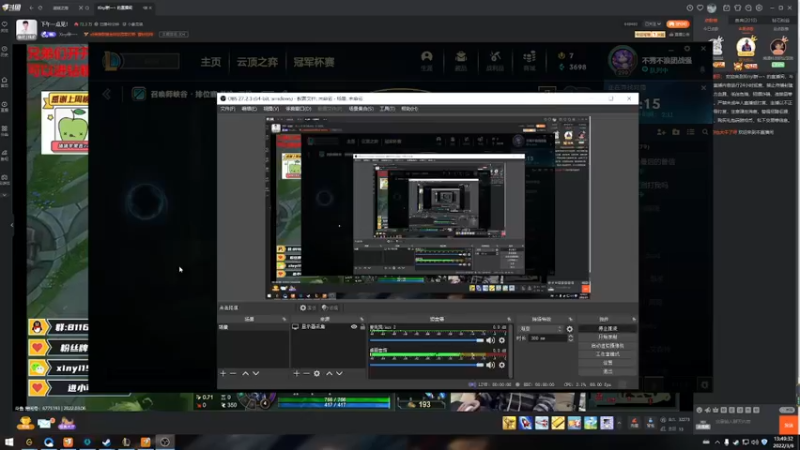Switch to 云顶之弈 tab in League client

coord(257,62)
